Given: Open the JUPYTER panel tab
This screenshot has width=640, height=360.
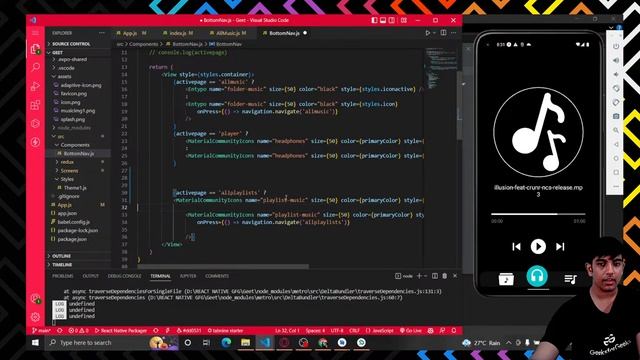Looking at the screenshot, I should [188, 276].
